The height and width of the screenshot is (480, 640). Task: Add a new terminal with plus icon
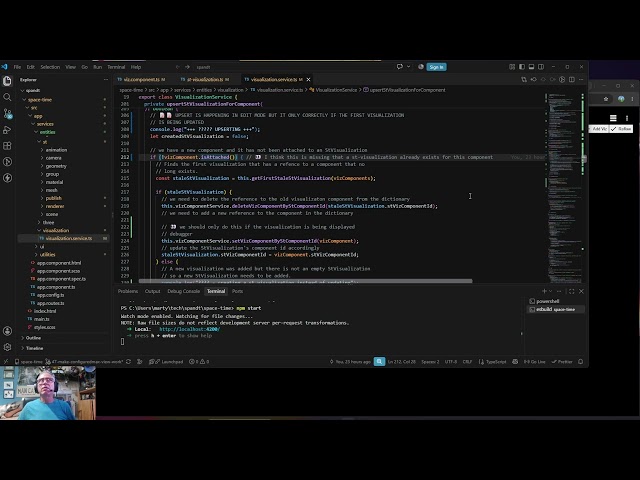[544, 291]
